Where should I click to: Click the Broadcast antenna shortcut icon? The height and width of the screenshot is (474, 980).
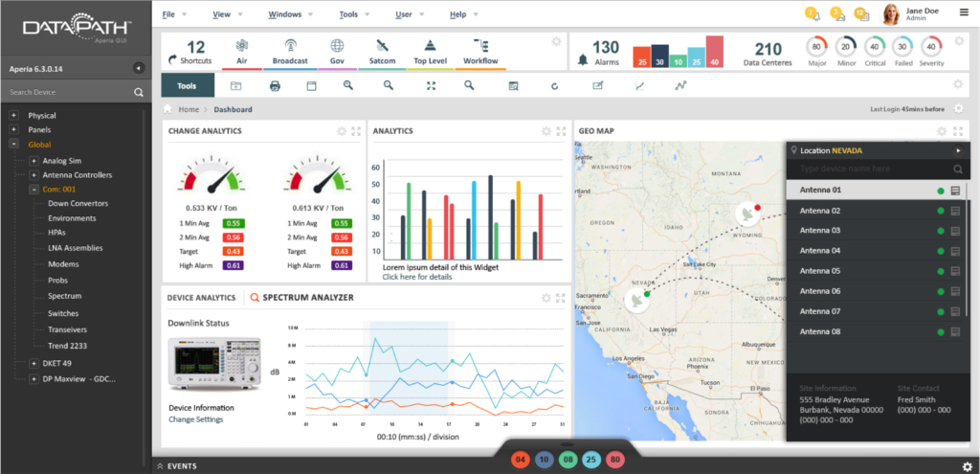click(x=289, y=46)
